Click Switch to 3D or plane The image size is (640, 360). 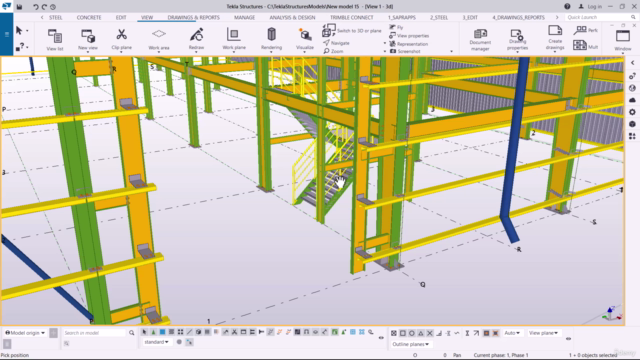click(x=352, y=30)
